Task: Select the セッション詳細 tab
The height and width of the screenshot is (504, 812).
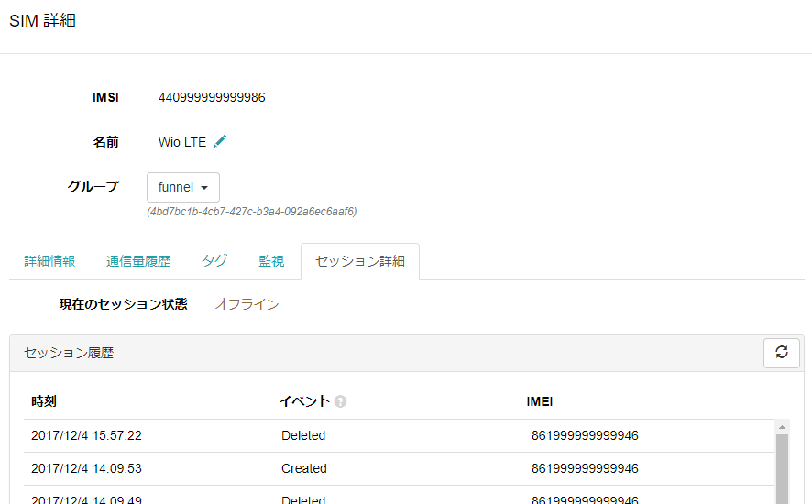Action: tap(360, 261)
